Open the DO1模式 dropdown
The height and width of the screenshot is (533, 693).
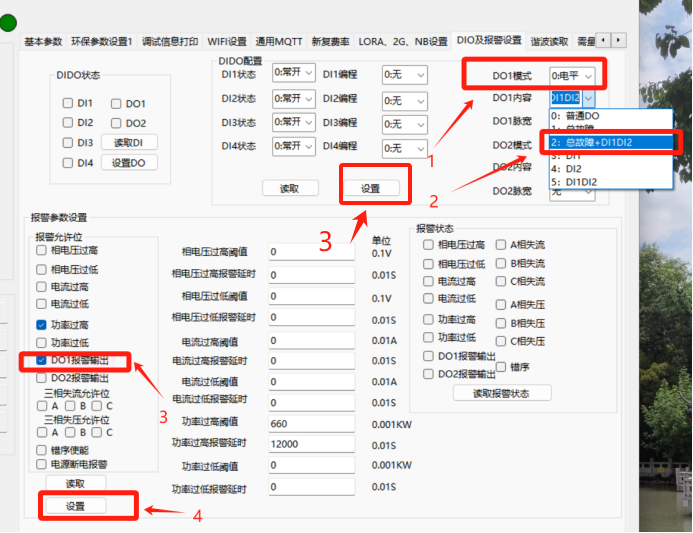573,76
